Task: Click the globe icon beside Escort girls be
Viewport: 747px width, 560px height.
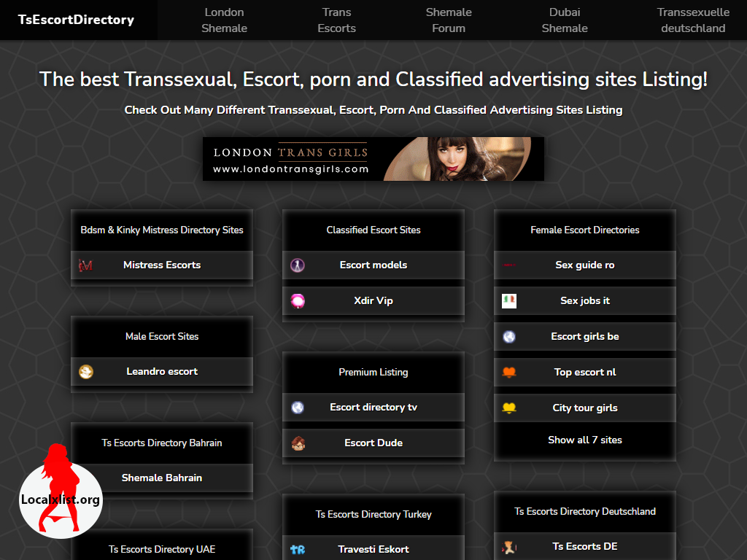Action: [508, 337]
